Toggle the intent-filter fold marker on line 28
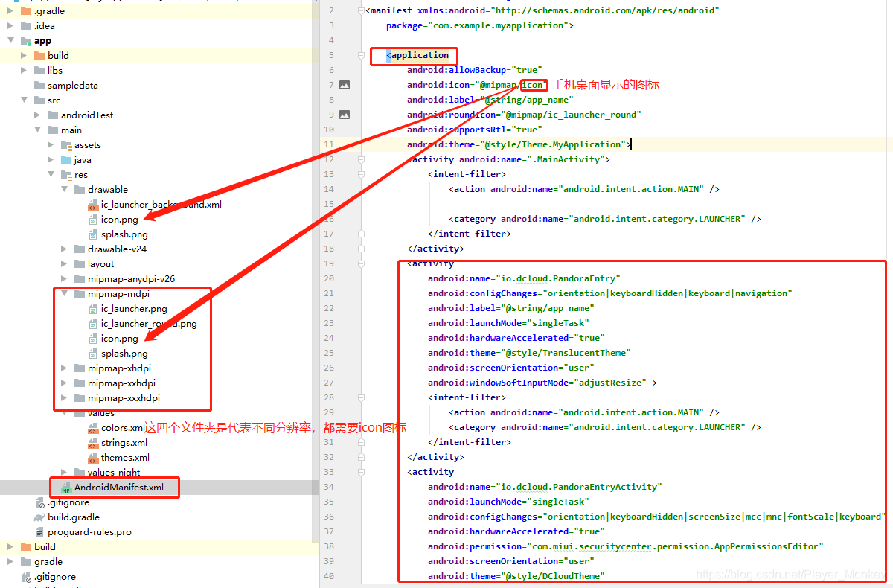The height and width of the screenshot is (588, 893). click(x=361, y=397)
